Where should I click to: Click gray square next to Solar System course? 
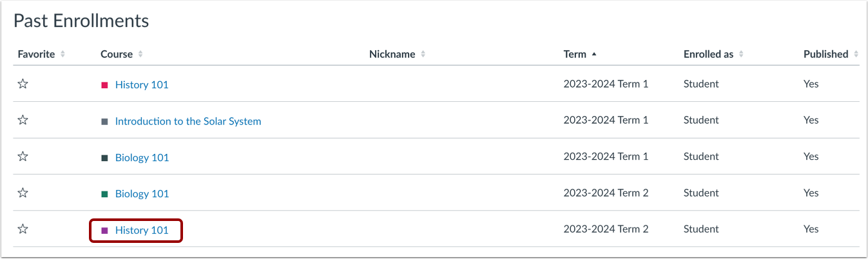tap(105, 121)
